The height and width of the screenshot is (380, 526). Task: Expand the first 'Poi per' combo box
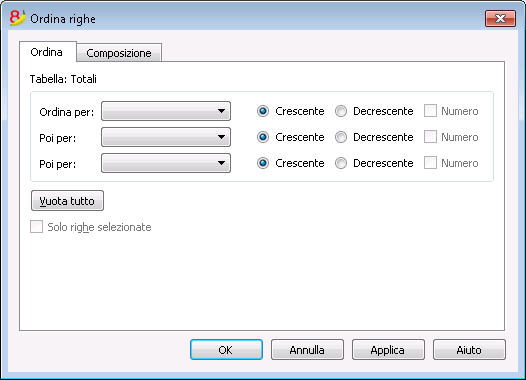[x=166, y=137]
